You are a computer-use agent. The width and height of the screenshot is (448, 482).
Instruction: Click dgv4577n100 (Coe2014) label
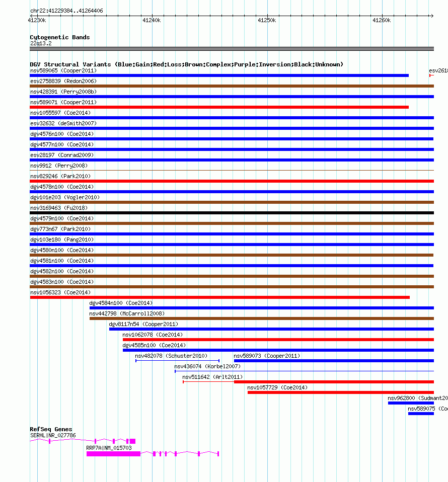(x=62, y=144)
